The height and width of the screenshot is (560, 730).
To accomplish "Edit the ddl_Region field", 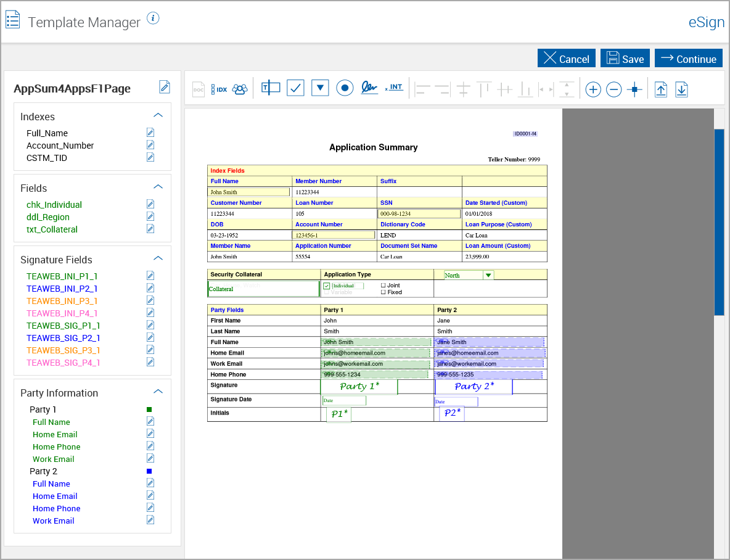I will [x=150, y=216].
